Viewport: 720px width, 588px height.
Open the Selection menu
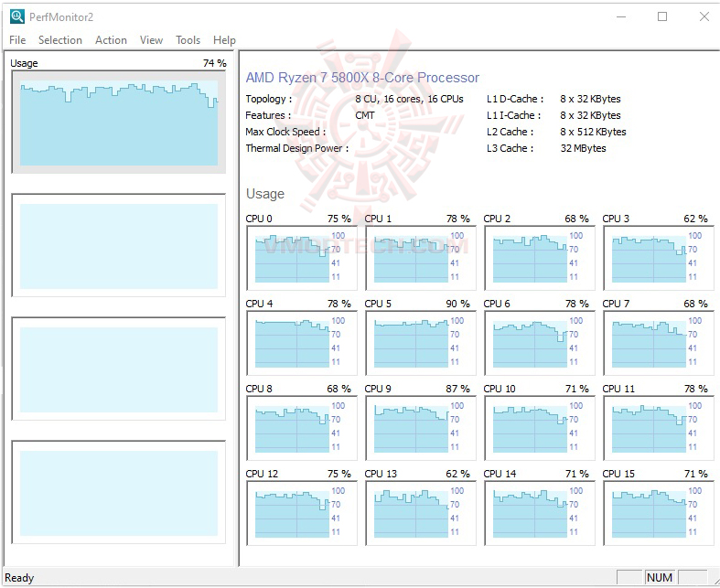60,40
